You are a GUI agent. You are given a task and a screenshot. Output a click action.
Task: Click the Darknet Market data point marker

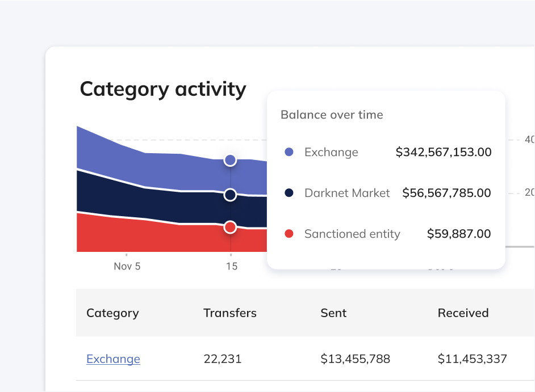(x=230, y=195)
